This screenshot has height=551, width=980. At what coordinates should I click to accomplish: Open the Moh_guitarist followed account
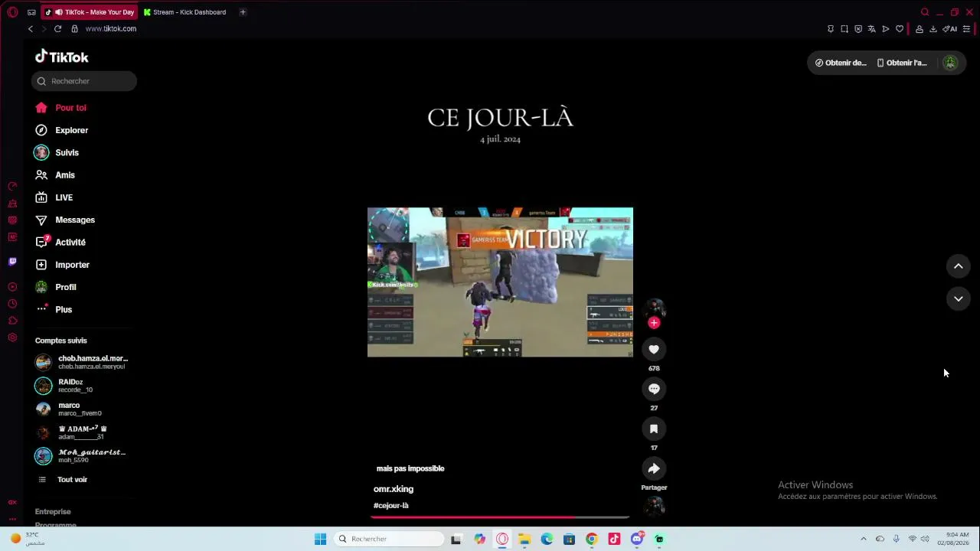point(82,456)
